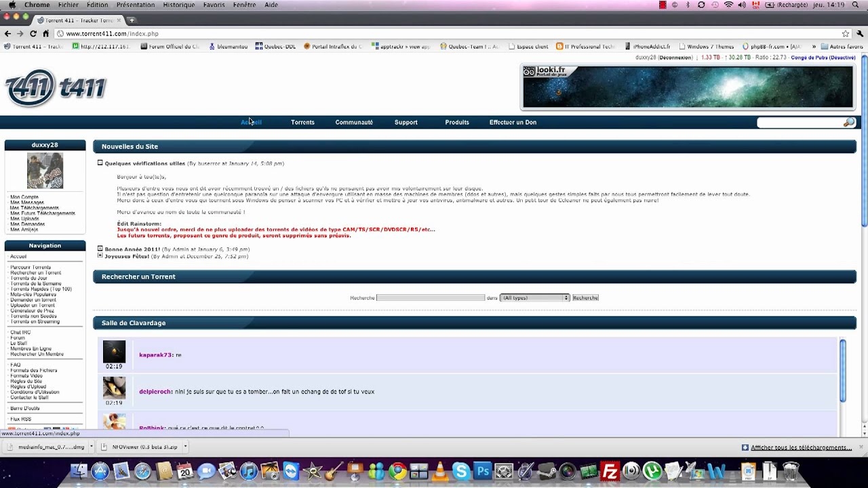Expand the Bonne Année 2011 news item
Viewport: 868px width, 488px height.
pyautogui.click(x=100, y=249)
